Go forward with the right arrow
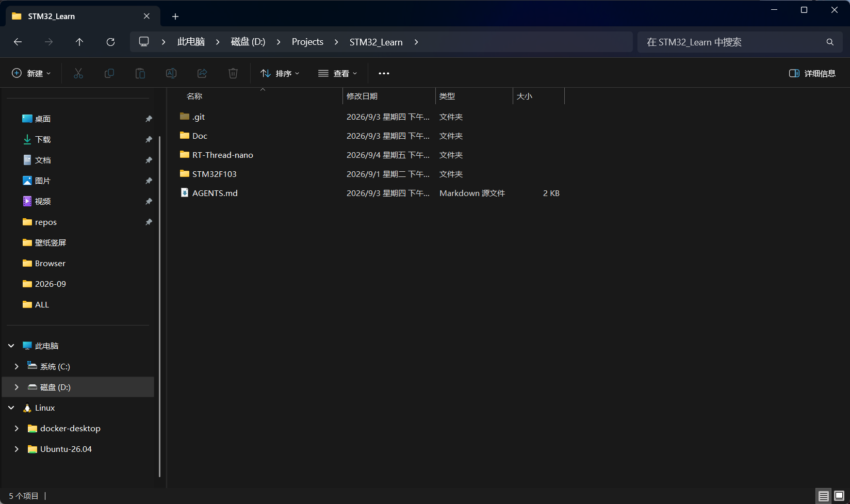Viewport: 850px width, 504px height. (x=48, y=42)
